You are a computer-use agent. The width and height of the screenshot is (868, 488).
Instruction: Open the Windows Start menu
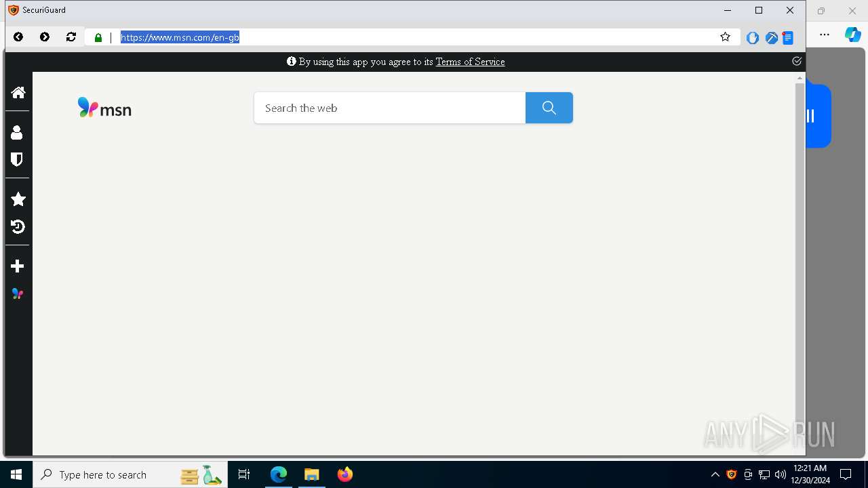[16, 474]
